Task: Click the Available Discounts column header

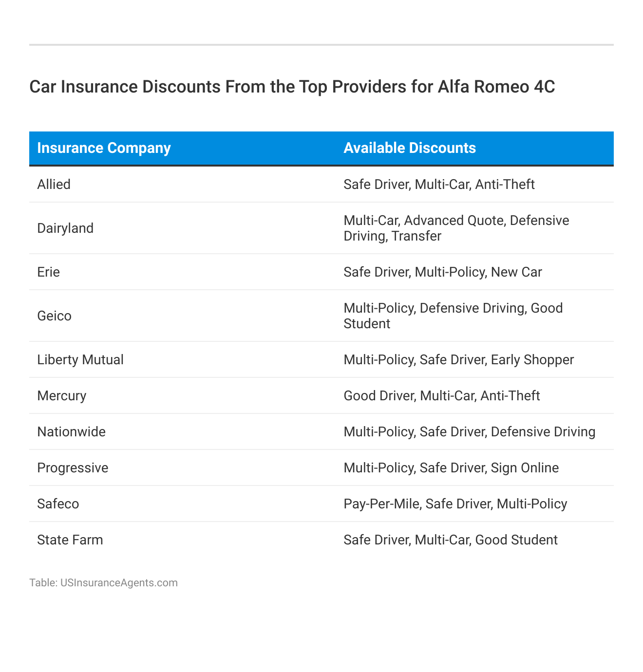Action: click(x=410, y=148)
